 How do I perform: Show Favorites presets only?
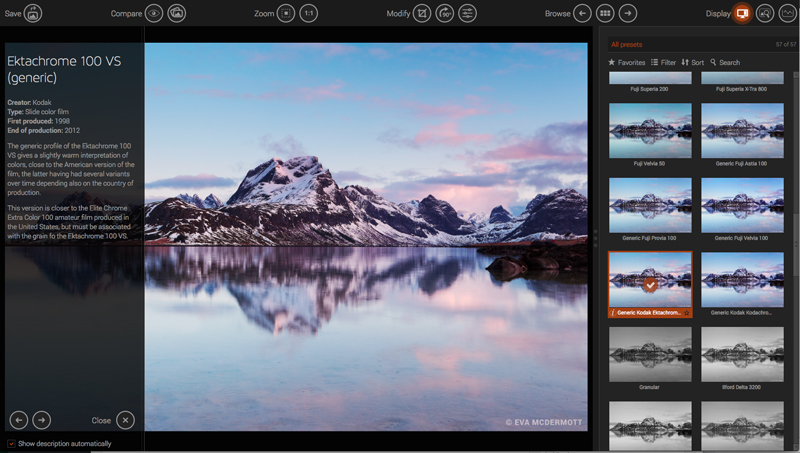click(x=627, y=62)
